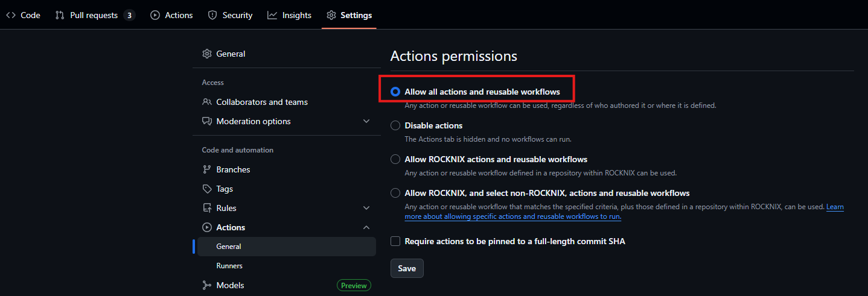Click the Collaborators people icon
Screen dimensions: 868x296
pyautogui.click(x=207, y=102)
